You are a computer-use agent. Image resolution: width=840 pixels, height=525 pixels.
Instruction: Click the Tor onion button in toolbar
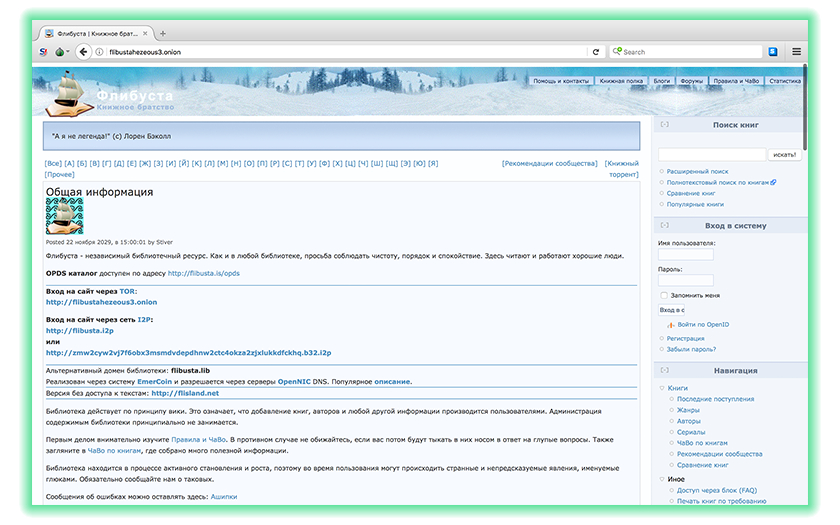click(60, 52)
